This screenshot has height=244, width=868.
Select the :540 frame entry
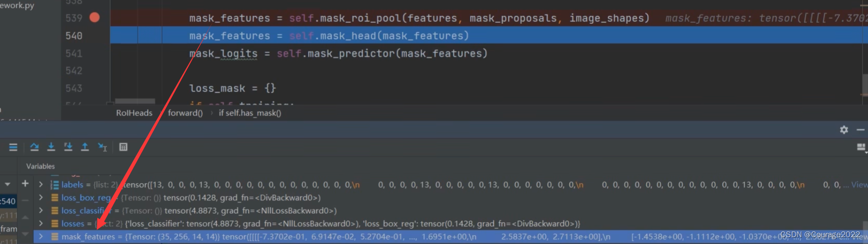click(x=8, y=201)
